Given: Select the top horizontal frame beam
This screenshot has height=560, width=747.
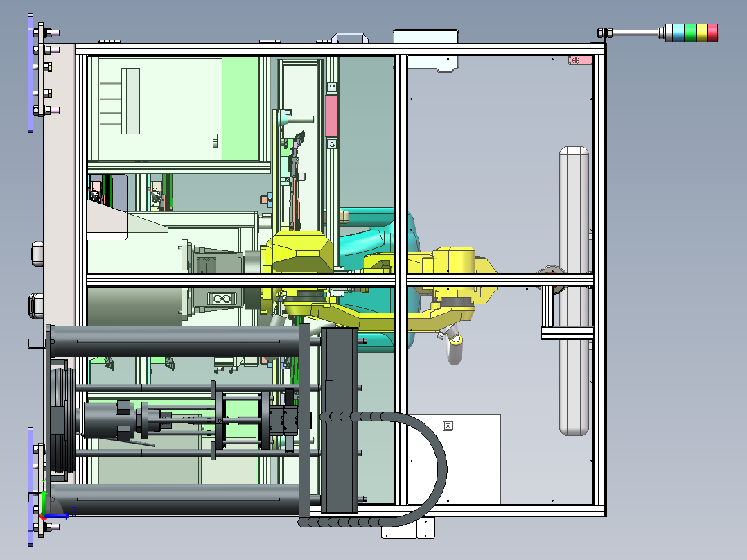Looking at the screenshot, I should [x=340, y=49].
